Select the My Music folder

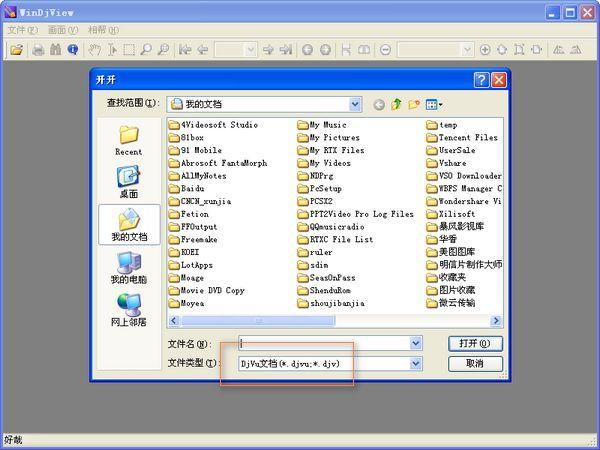(x=327, y=125)
